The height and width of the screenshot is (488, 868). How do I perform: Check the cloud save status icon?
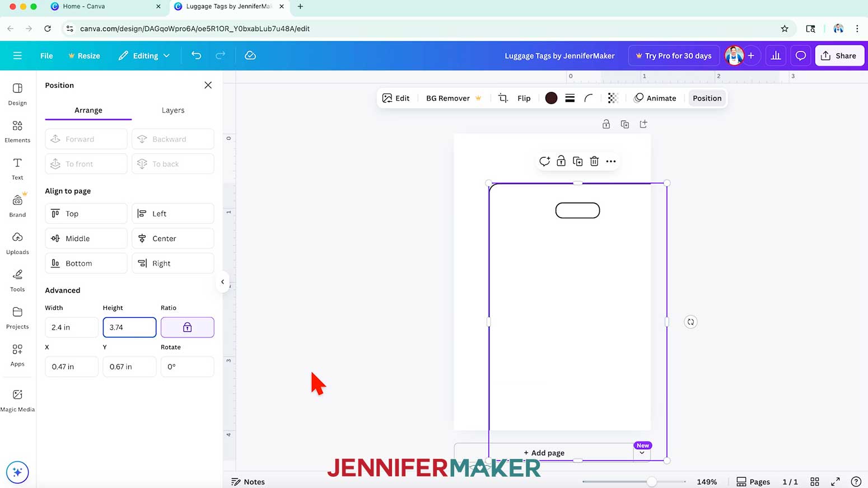click(250, 55)
